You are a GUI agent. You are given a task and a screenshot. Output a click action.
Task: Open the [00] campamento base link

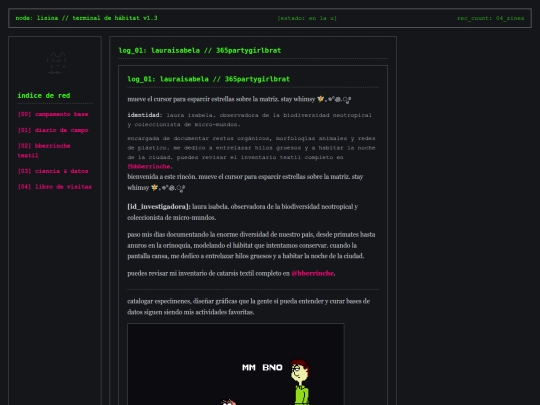click(53, 114)
